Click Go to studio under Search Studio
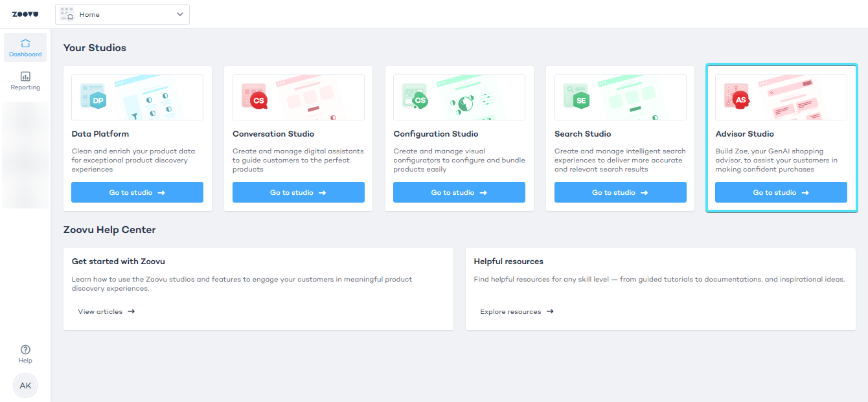Viewport: 868px width, 402px height. click(620, 192)
